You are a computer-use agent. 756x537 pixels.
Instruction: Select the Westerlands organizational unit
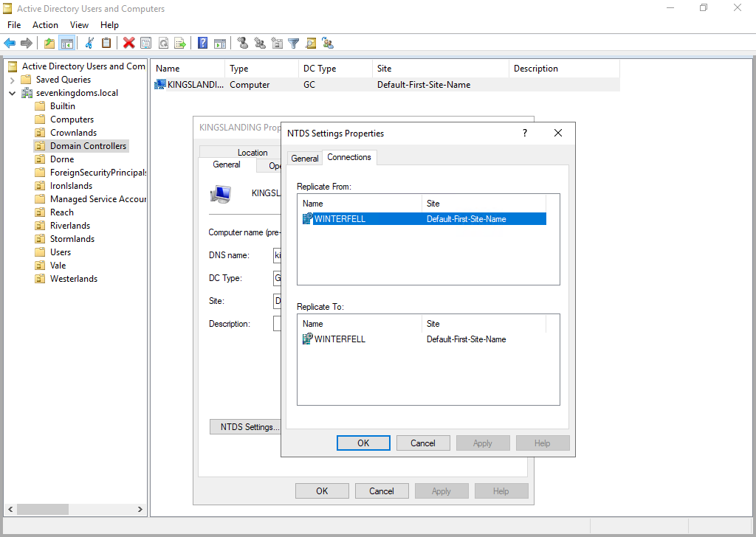(x=73, y=279)
